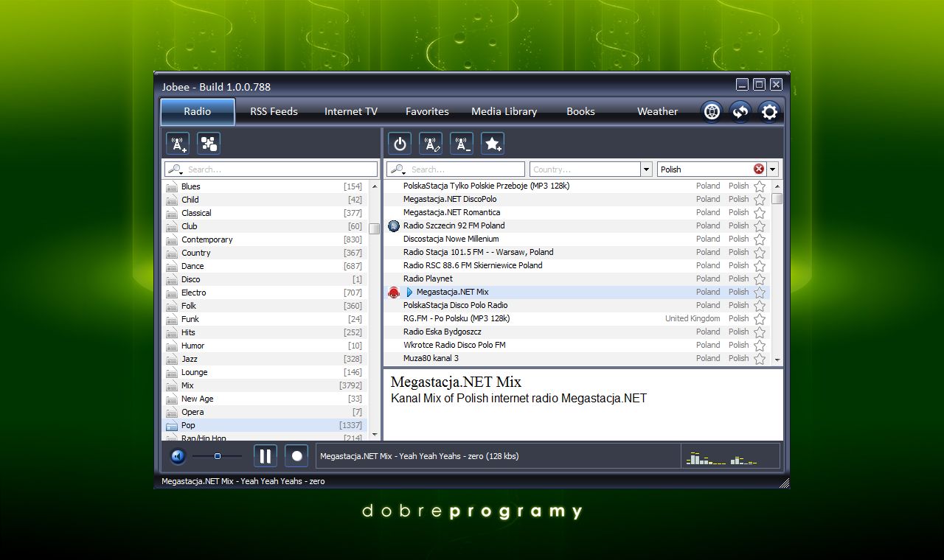Open the Edit station icon on right toolbar
944x560 pixels.
click(430, 143)
